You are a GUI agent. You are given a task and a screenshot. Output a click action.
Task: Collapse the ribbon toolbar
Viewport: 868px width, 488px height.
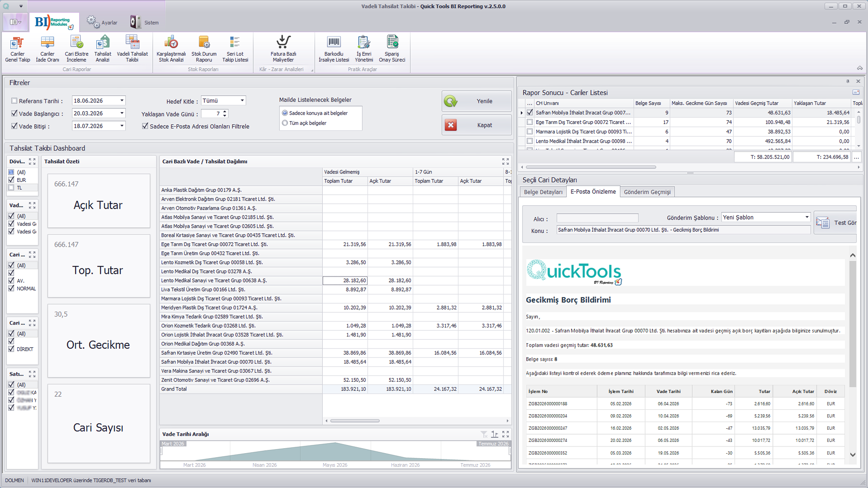[x=859, y=68]
